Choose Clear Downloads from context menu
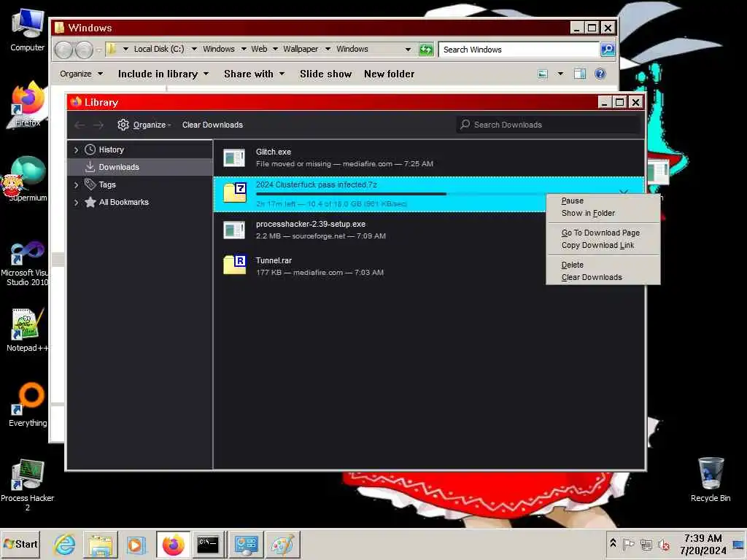747x560 pixels. click(x=603, y=277)
